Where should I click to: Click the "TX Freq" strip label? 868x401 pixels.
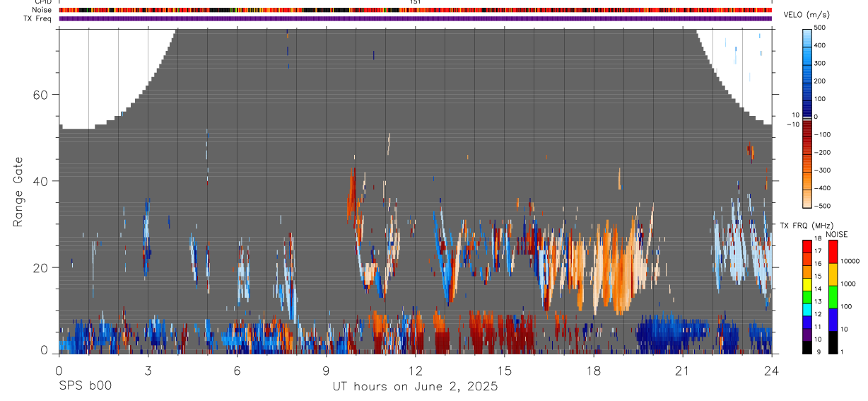(x=39, y=18)
